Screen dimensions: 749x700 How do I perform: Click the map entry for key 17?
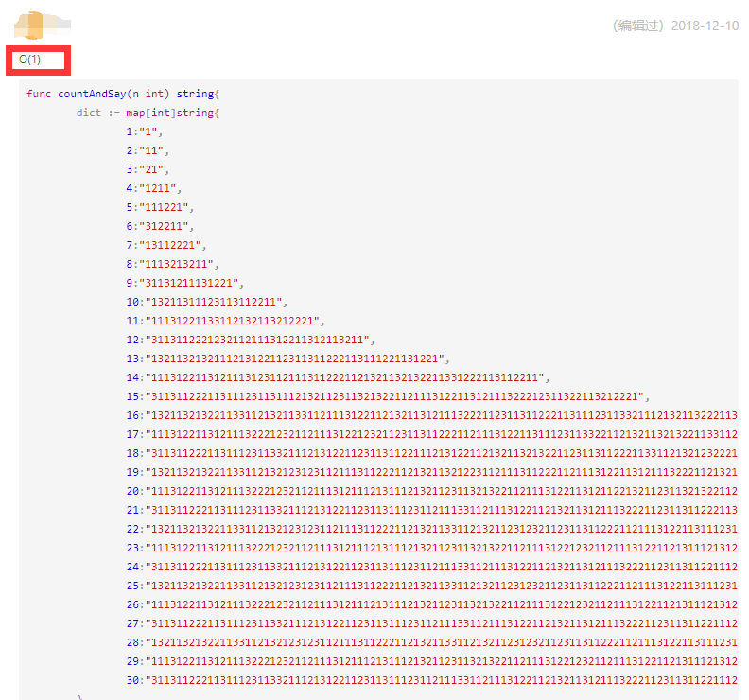tap(432, 434)
